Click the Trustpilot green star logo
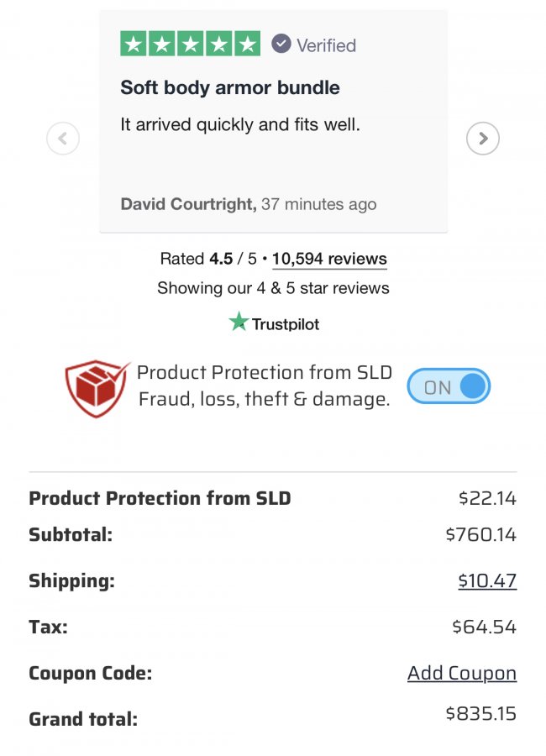Image resolution: width=546 pixels, height=756 pixels. coord(239,322)
